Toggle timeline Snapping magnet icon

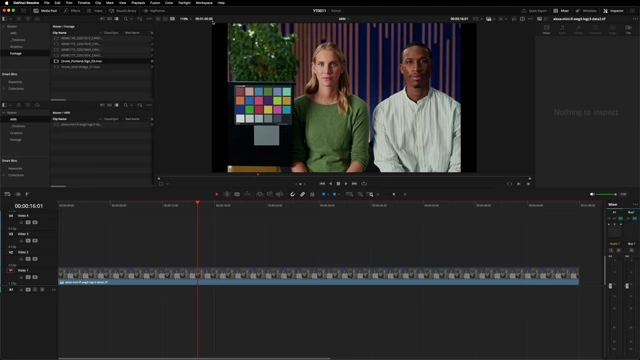pyautogui.click(x=292, y=194)
